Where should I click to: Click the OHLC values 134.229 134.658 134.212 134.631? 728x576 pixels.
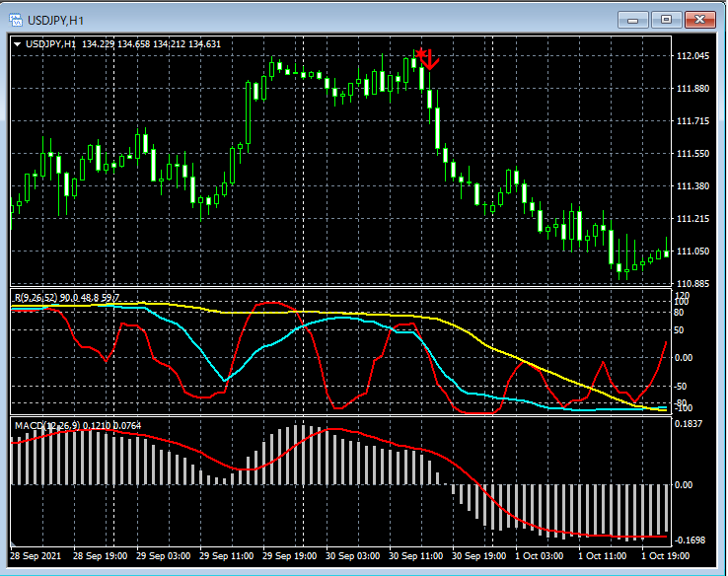151,44
